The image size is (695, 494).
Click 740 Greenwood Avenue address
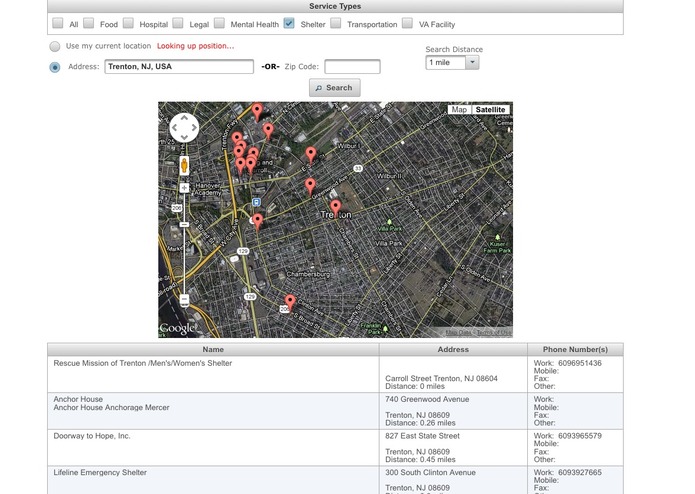[x=427, y=399]
